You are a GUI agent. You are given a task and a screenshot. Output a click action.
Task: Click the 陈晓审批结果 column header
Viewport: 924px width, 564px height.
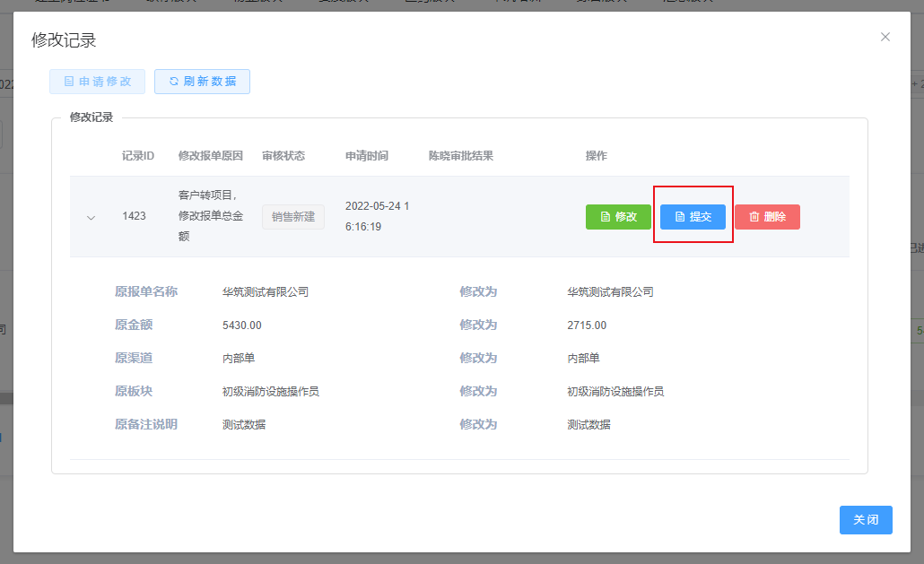pos(461,156)
